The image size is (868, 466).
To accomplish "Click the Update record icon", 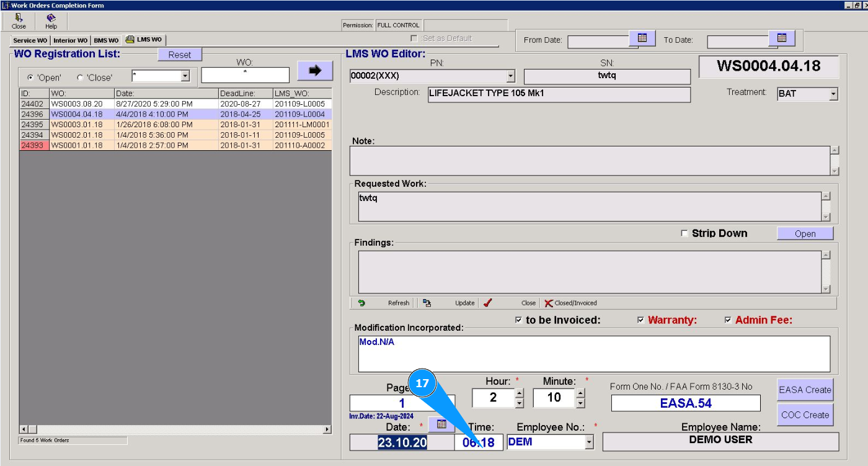I will pos(427,303).
